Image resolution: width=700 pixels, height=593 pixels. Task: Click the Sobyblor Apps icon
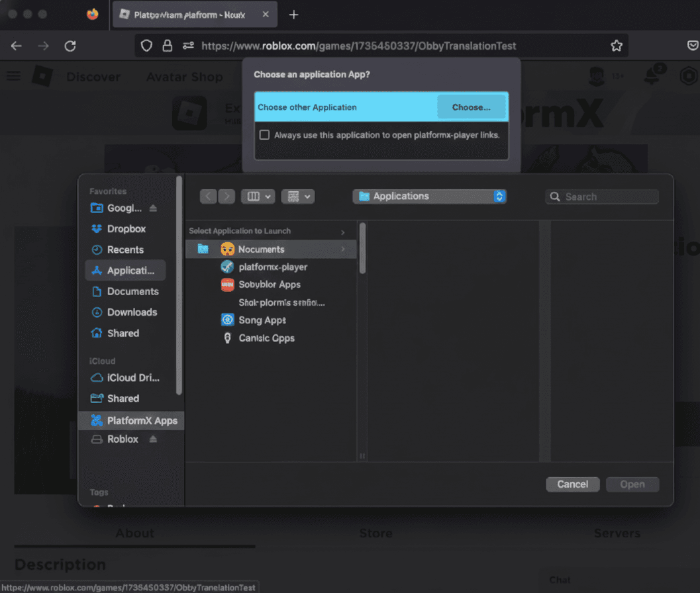pos(227,285)
